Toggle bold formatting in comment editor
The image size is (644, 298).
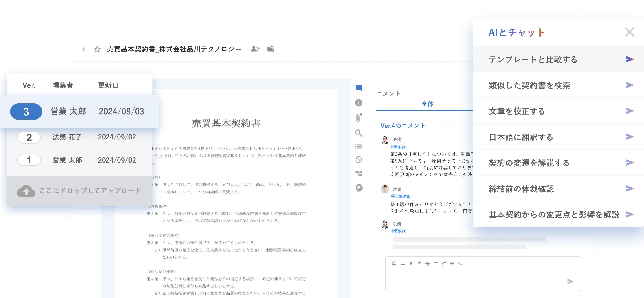pyautogui.click(x=411, y=264)
